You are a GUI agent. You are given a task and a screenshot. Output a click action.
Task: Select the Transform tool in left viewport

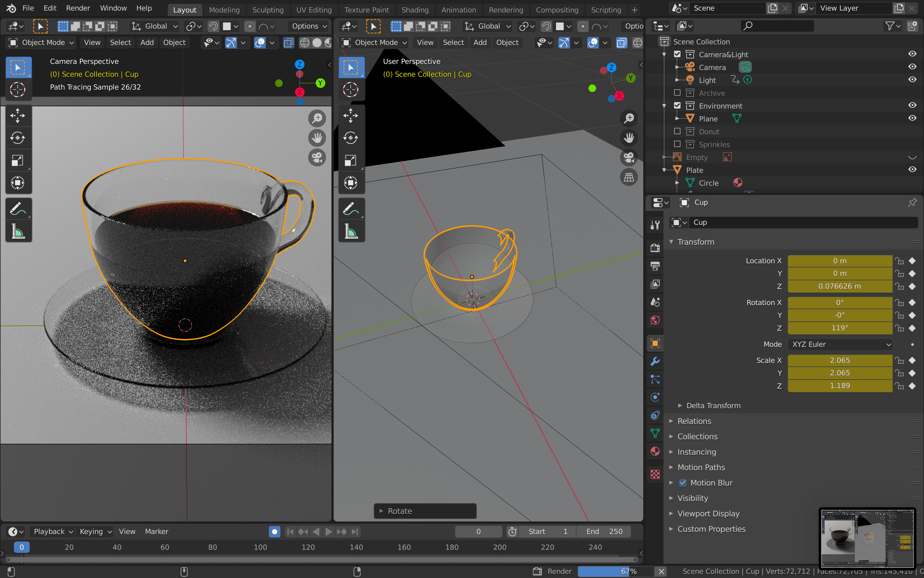(18, 183)
